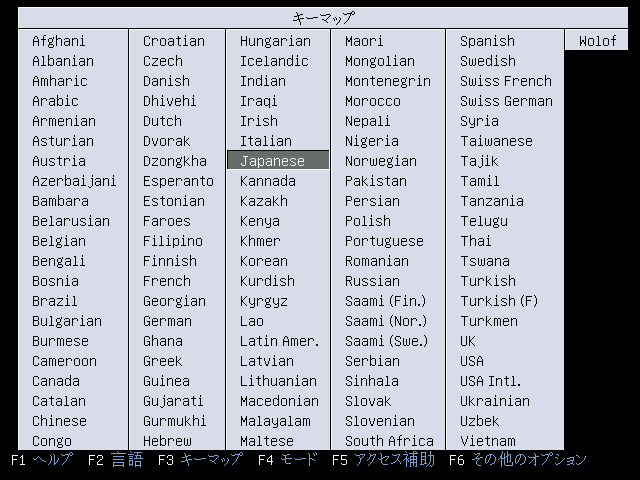Select Lithuanian keymap
The image size is (640, 480).
click(278, 381)
